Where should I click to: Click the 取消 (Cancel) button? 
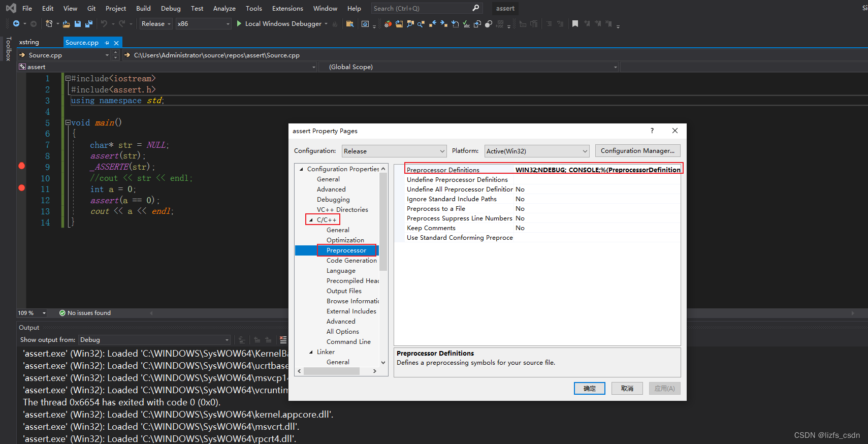(627, 389)
